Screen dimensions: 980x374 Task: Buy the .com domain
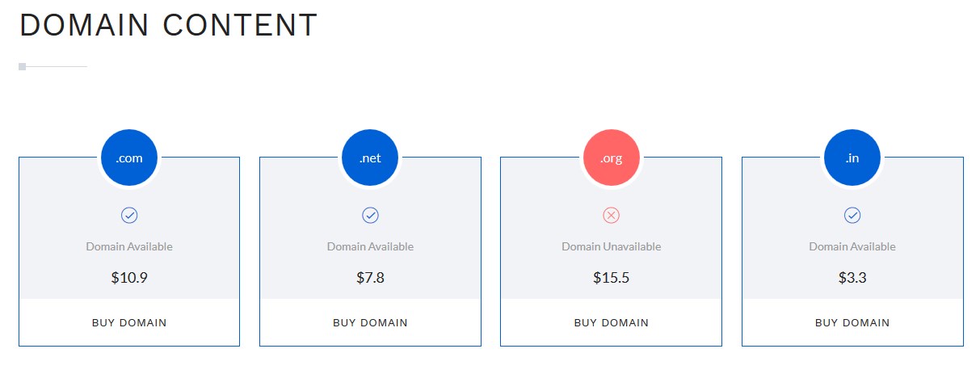129,322
